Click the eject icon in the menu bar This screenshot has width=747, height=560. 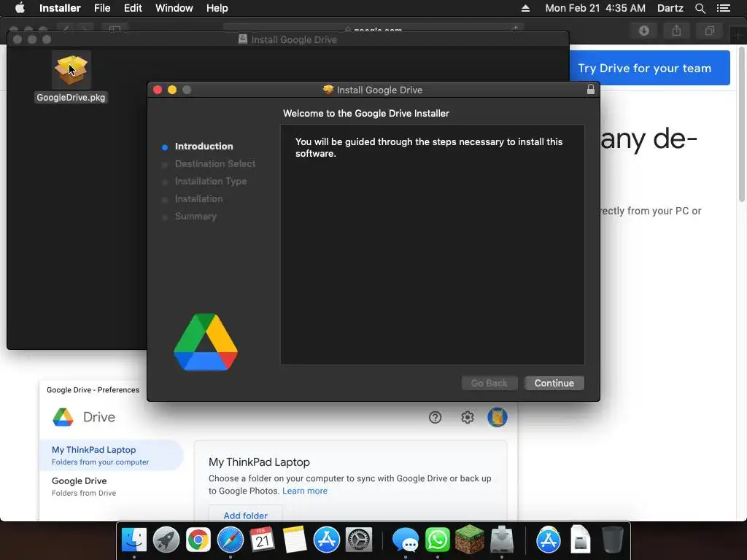(x=525, y=8)
